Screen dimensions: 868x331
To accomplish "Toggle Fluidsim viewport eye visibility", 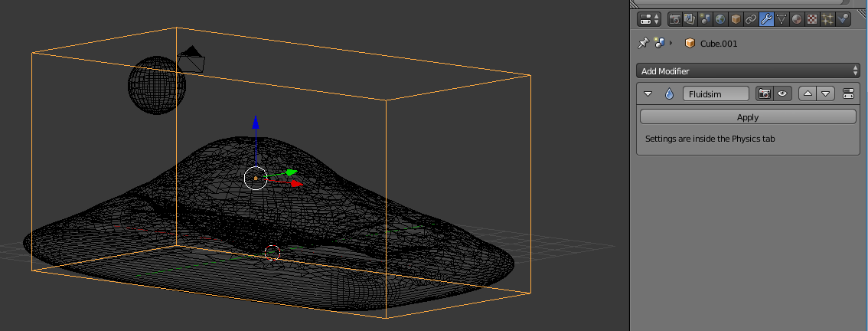I will click(782, 93).
